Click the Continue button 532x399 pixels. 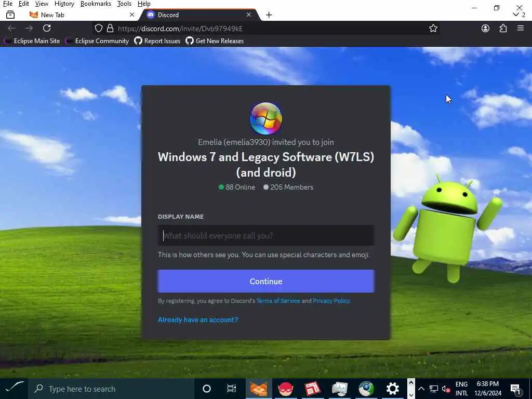[266, 281]
